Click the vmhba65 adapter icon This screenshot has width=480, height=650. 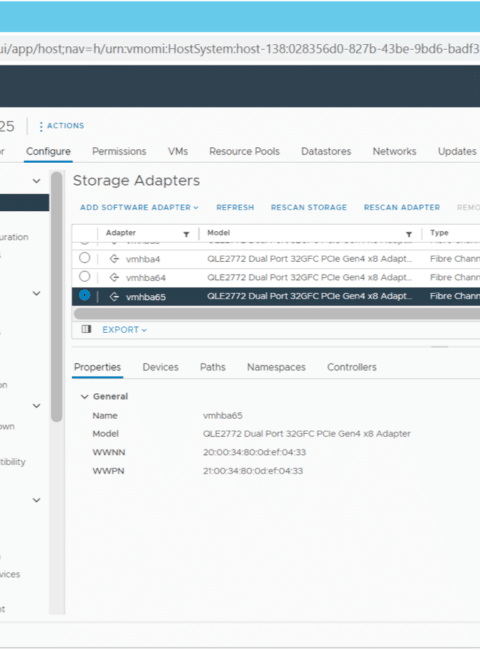coord(114,297)
